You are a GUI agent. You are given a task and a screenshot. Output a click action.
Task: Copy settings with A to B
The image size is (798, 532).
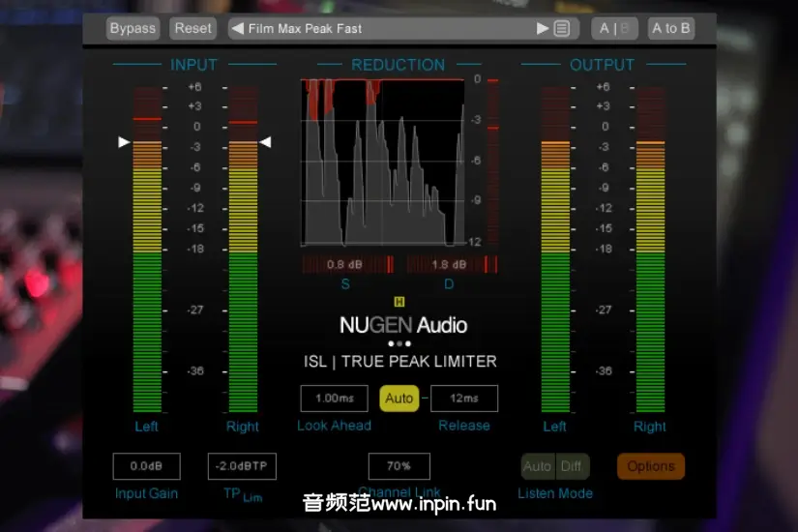[x=671, y=28]
